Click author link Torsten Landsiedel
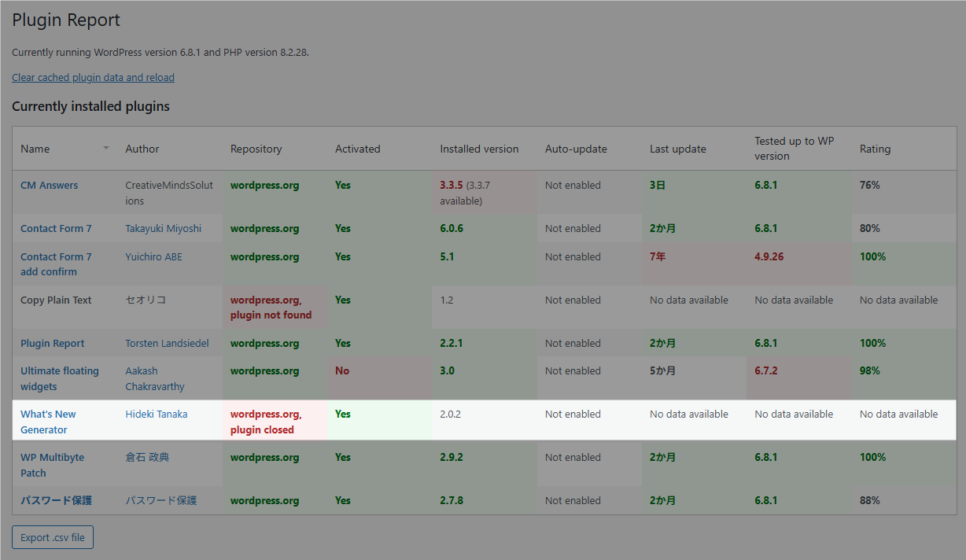The width and height of the screenshot is (966, 560). pyautogui.click(x=168, y=344)
